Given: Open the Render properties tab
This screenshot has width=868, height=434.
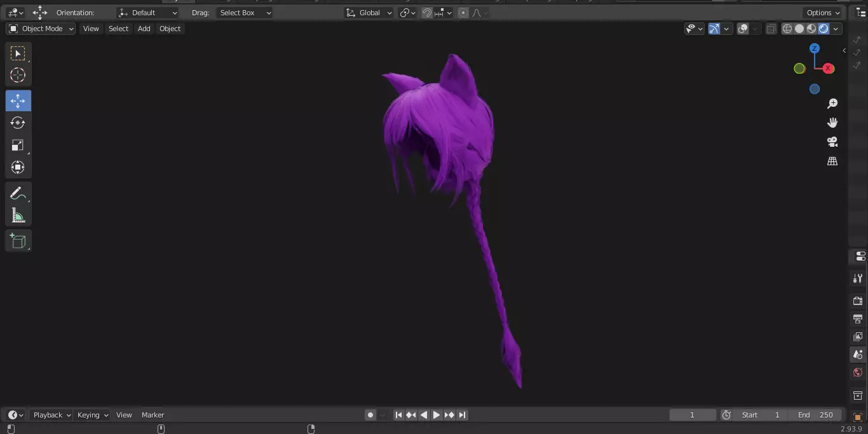Looking at the screenshot, I should point(858,301).
